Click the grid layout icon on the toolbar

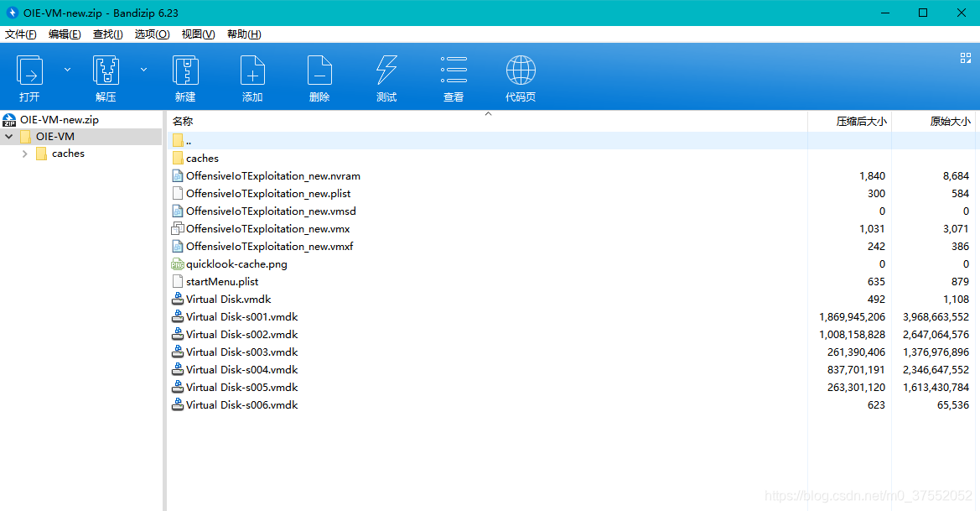click(966, 58)
